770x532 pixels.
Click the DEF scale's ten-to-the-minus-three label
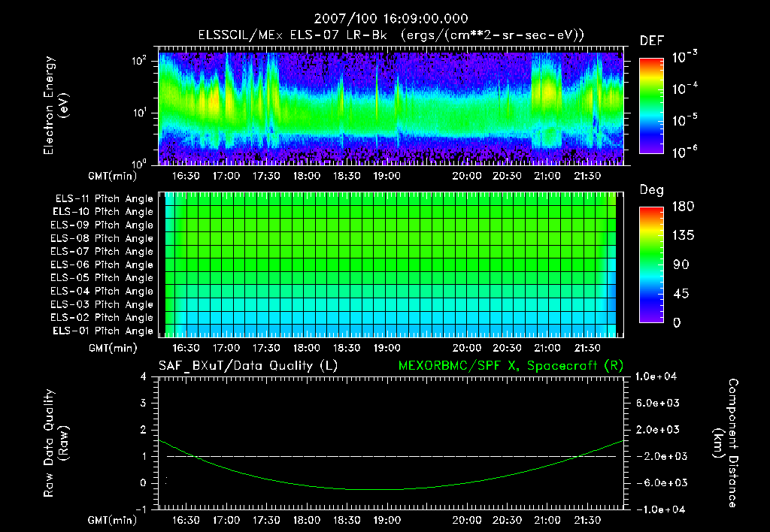(x=685, y=56)
